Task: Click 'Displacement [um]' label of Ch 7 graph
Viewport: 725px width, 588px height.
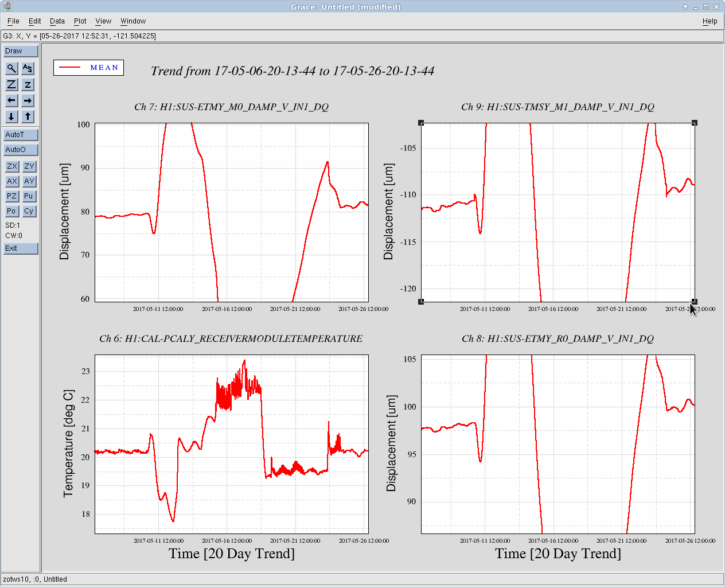Action: click(64, 212)
